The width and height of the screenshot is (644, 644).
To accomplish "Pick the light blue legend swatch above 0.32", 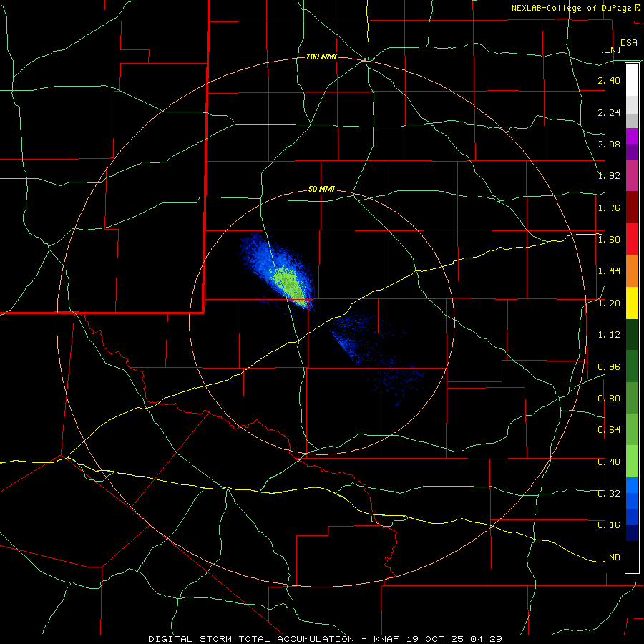I will click(x=632, y=485).
